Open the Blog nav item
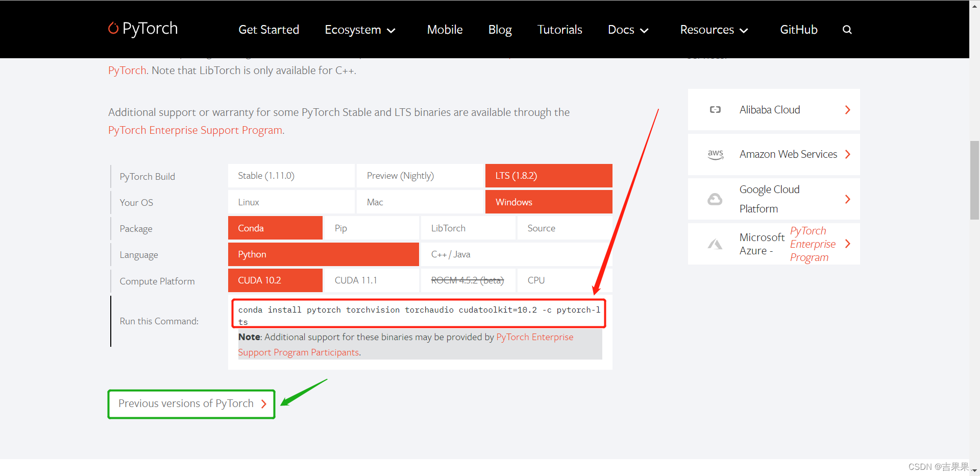980x476 pixels. pyautogui.click(x=500, y=30)
